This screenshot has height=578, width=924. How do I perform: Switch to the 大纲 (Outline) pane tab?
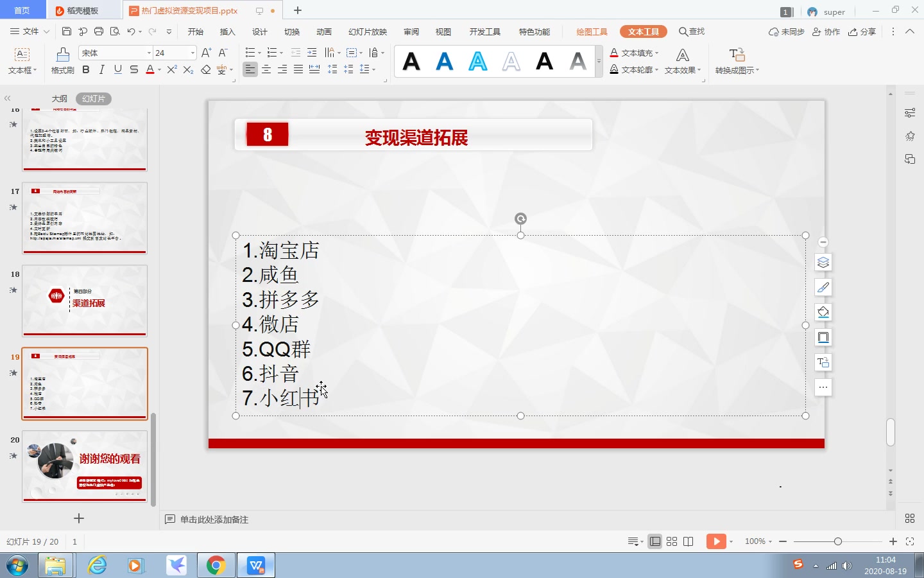tap(60, 98)
